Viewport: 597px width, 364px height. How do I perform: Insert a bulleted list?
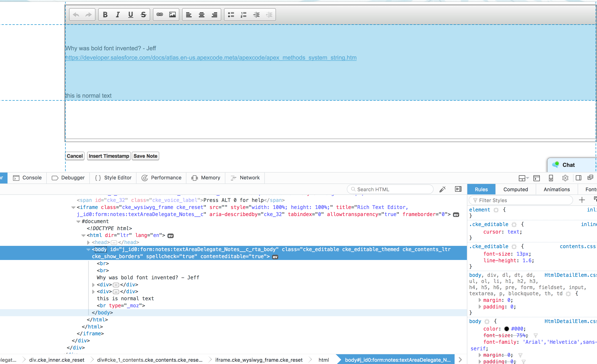231,15
